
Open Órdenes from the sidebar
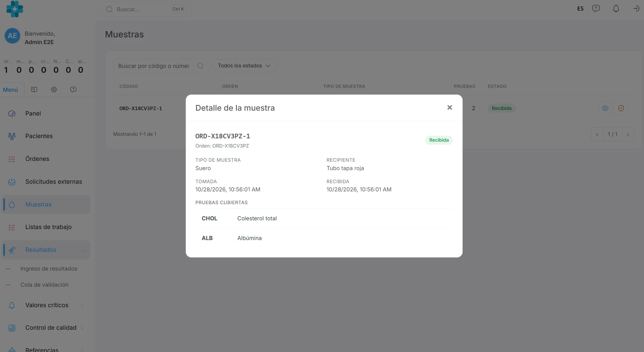pyautogui.click(x=46, y=159)
